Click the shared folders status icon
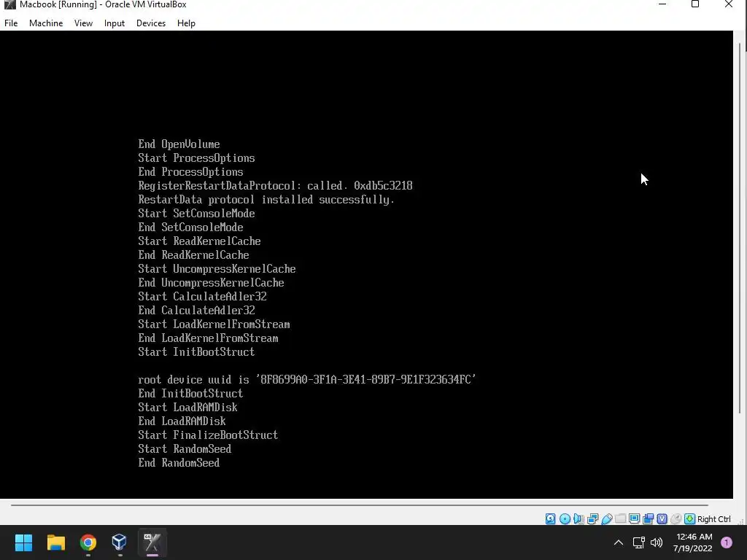The width and height of the screenshot is (747, 560). tap(620, 519)
